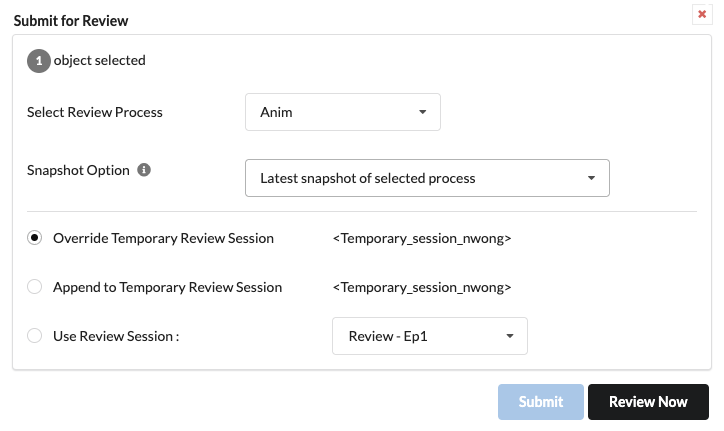Click the Use Review Session label text
The height and width of the screenshot is (431, 724).
116,336
